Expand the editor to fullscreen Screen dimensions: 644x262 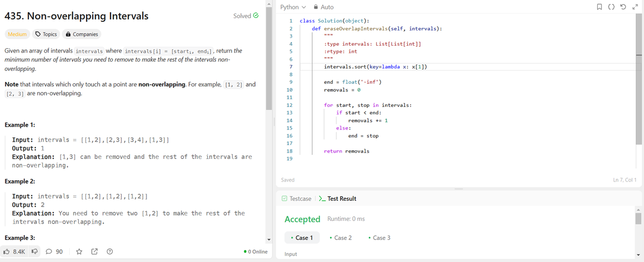[x=635, y=7]
